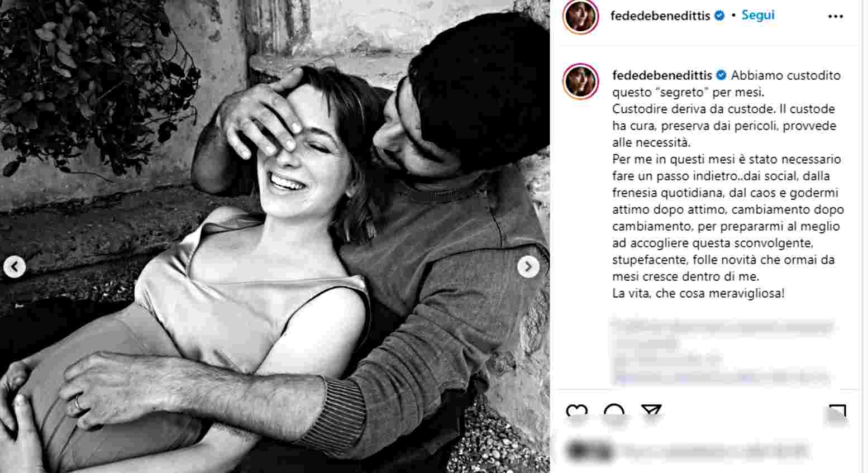This screenshot has width=868, height=473.
Task: Click the black and white couple photo
Action: [274, 236]
